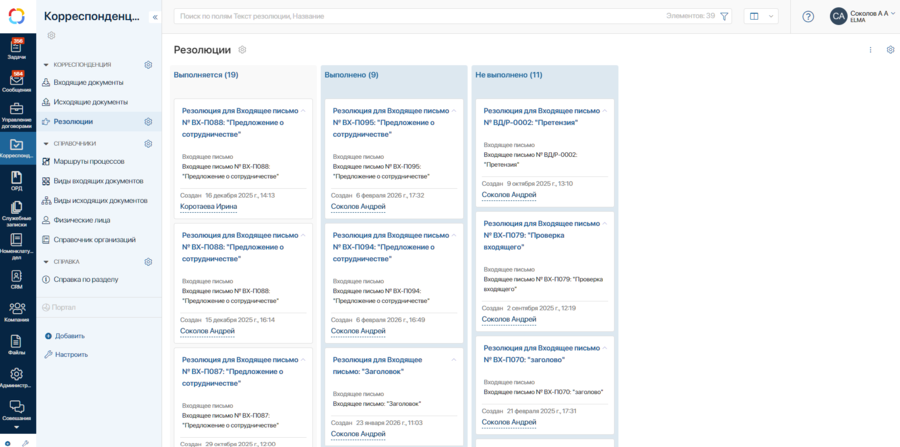Open the CRM section icon
This screenshot has width=900, height=447.
click(x=17, y=278)
